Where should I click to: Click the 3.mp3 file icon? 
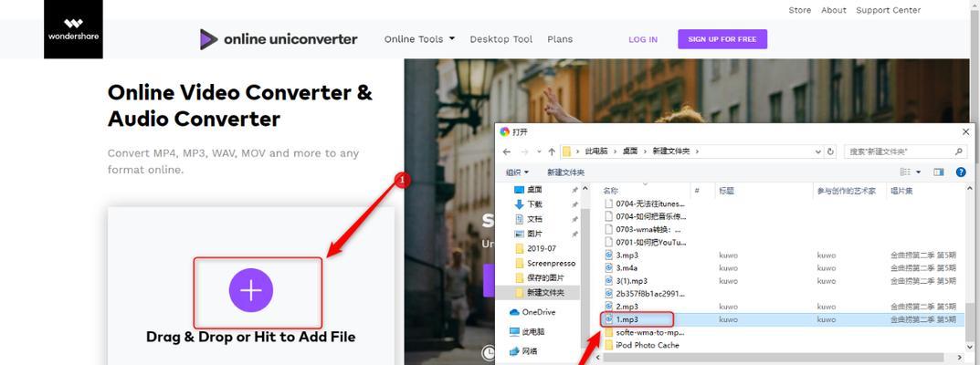point(609,255)
